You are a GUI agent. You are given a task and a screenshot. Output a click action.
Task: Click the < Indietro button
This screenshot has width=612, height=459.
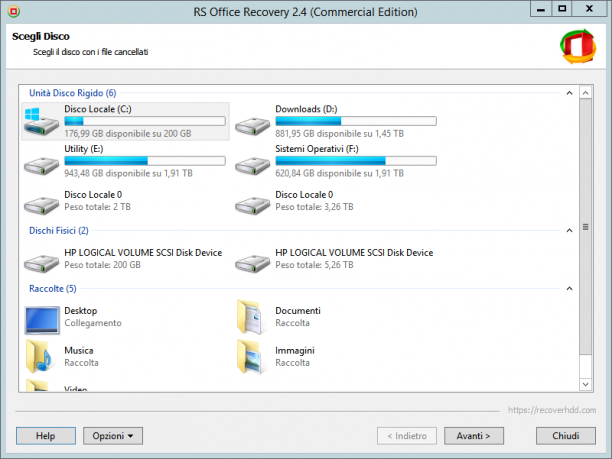tap(407, 436)
